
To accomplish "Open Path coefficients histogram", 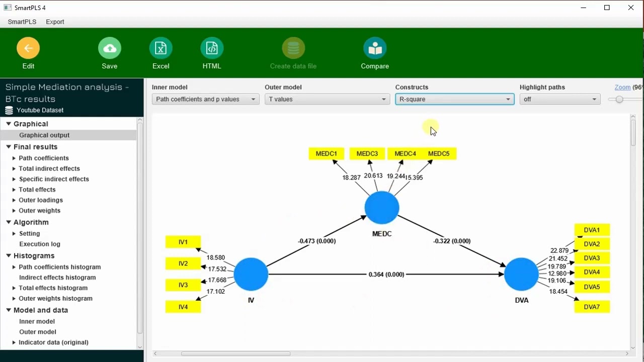I will click(x=60, y=267).
